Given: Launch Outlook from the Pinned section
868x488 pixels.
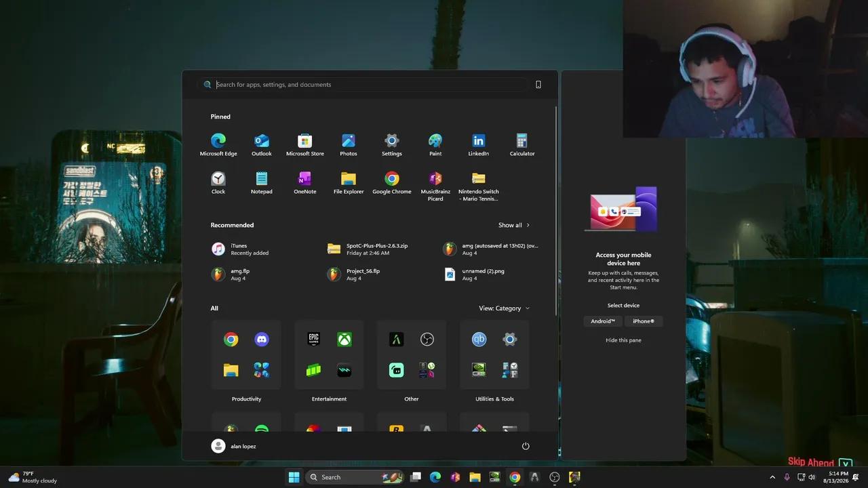Looking at the screenshot, I should 262,145.
